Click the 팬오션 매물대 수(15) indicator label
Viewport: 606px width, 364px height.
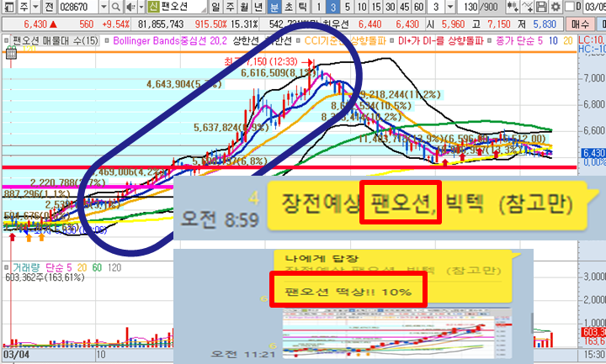56,40
